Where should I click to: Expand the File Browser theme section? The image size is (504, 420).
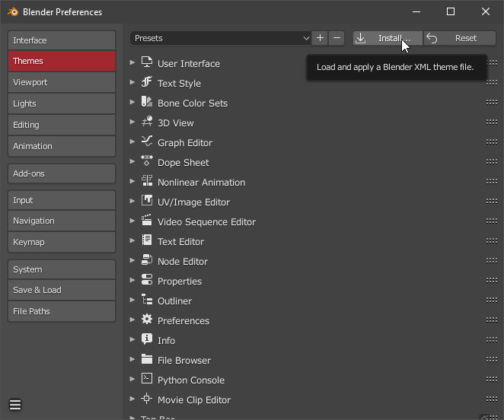(x=132, y=360)
